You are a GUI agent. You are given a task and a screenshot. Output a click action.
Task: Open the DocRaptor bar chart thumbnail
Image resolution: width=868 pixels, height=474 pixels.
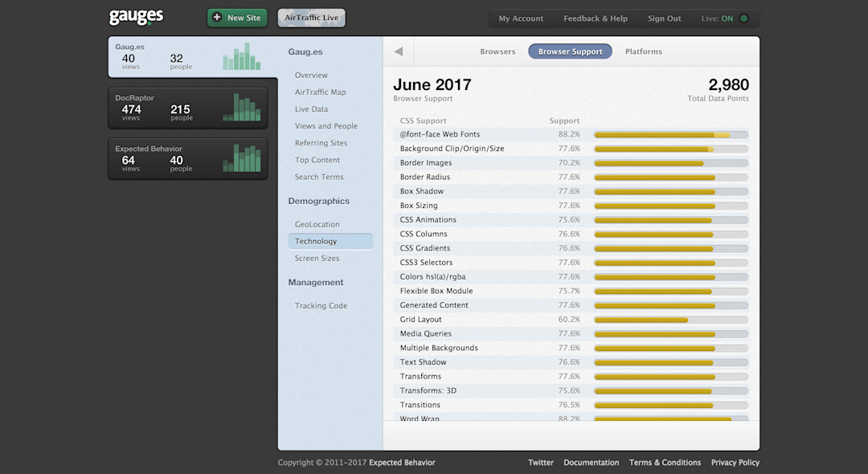pos(241,108)
